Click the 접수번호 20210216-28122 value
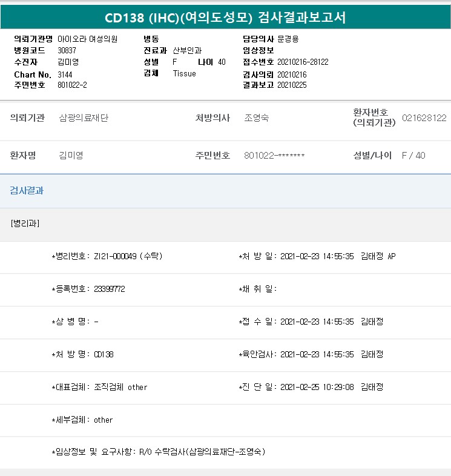 303,62
